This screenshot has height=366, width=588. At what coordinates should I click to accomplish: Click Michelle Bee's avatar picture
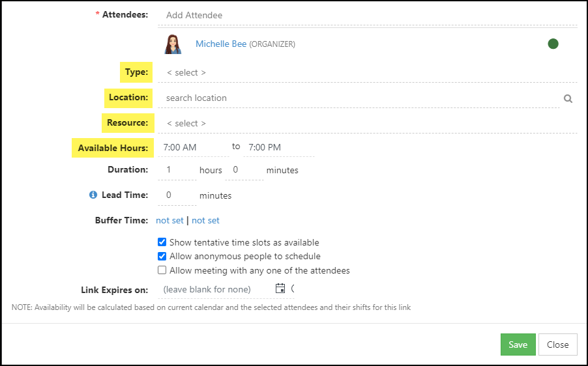click(173, 44)
